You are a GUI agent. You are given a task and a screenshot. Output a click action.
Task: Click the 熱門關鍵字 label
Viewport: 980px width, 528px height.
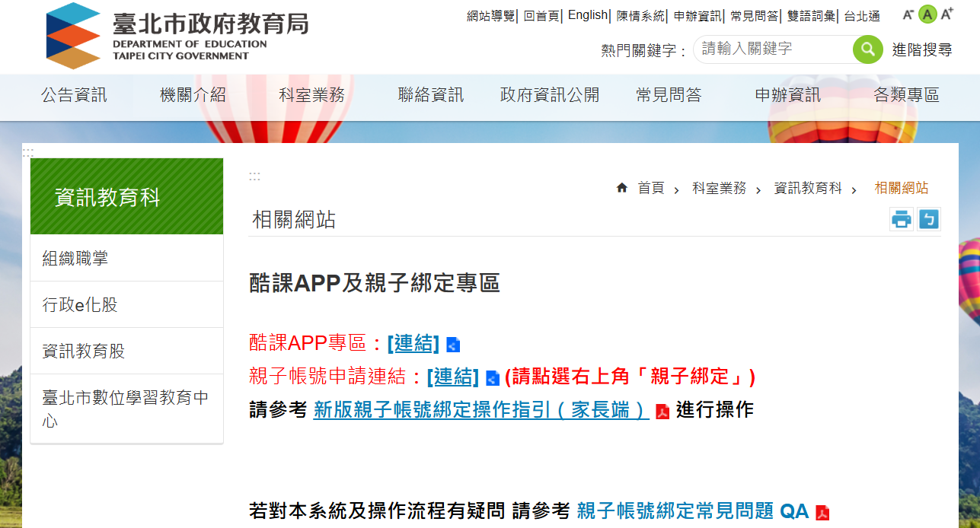(x=644, y=51)
